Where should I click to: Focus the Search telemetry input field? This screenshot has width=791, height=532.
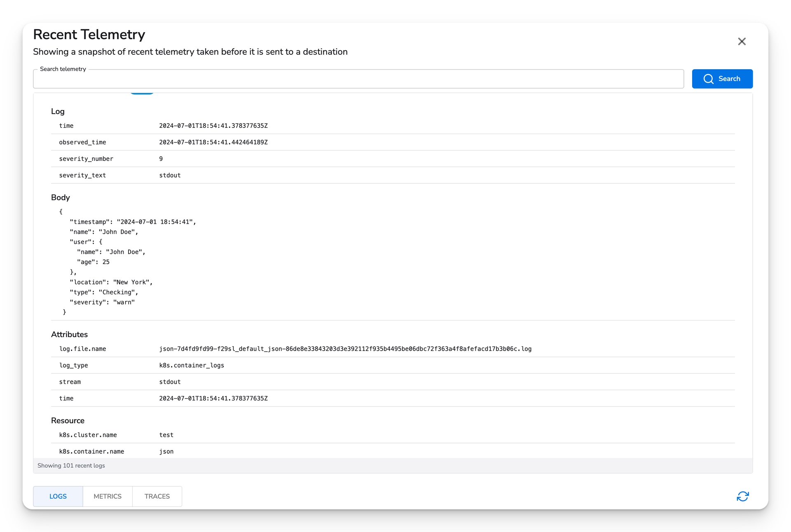tap(358, 79)
